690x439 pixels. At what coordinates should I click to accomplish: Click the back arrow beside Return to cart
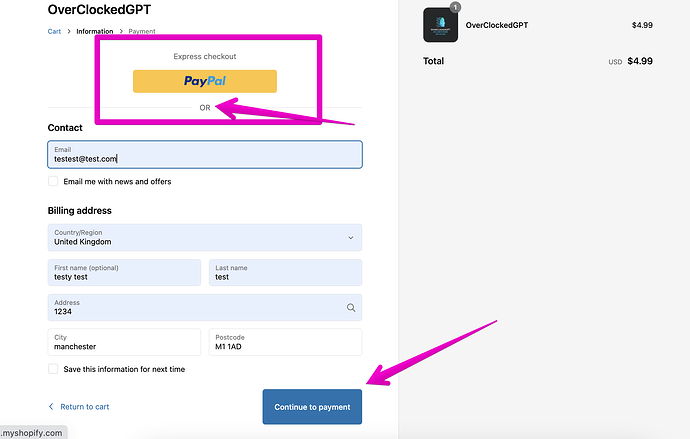tap(51, 407)
